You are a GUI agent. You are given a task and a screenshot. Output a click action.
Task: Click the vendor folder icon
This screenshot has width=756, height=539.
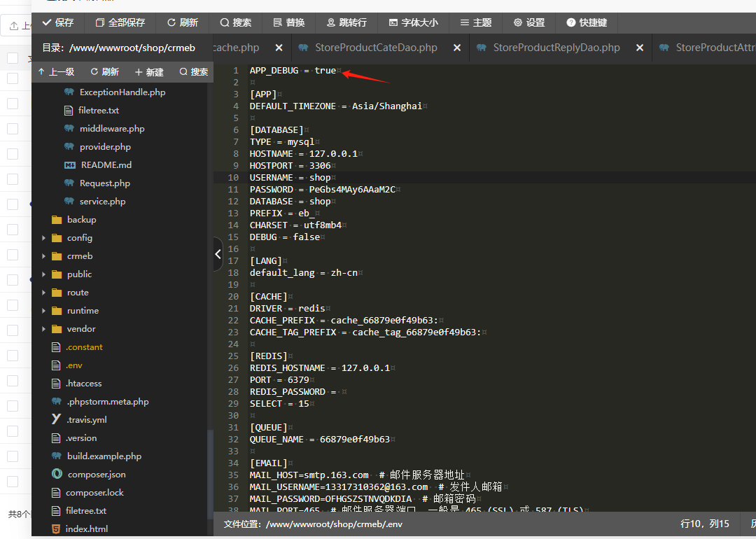point(57,329)
